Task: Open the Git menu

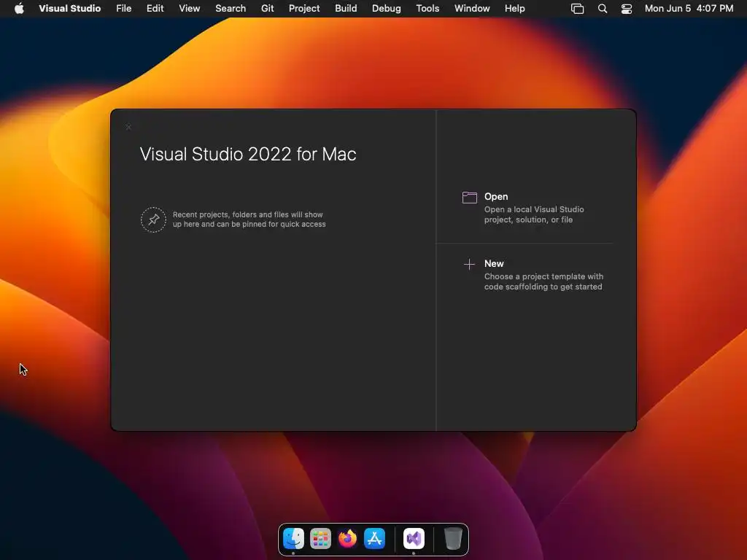Action: tap(267, 9)
